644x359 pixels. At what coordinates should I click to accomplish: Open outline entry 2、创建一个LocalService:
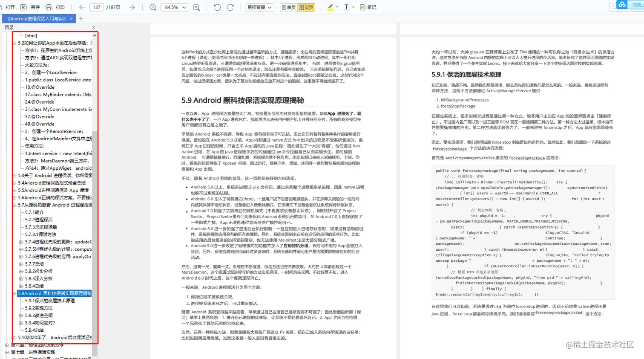51,72
